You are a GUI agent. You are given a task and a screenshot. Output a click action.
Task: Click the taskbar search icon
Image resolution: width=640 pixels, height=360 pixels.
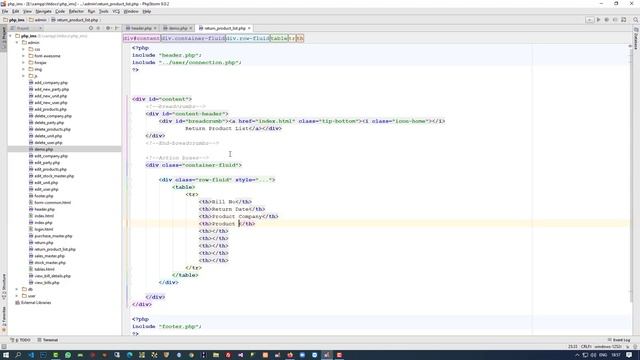click(18, 355)
